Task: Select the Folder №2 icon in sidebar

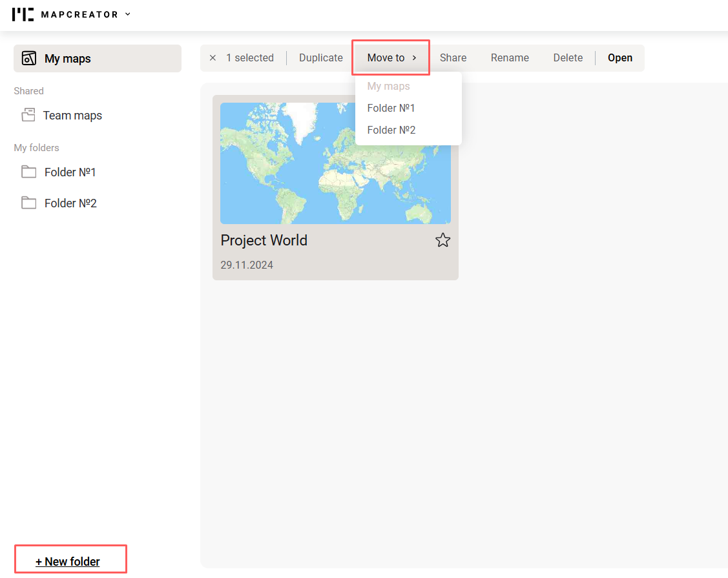Action: 28,203
